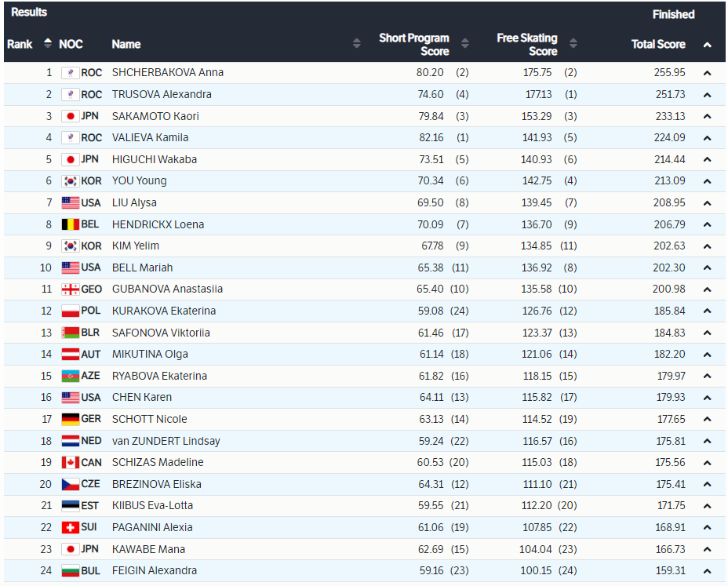Image resolution: width=728 pixels, height=586 pixels.
Task: Toggle details chevron for YOU Young
Action: pyautogui.click(x=707, y=181)
